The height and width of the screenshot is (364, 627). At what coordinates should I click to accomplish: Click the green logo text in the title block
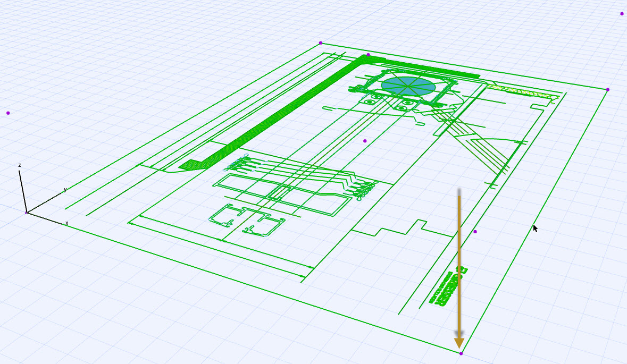click(448, 286)
